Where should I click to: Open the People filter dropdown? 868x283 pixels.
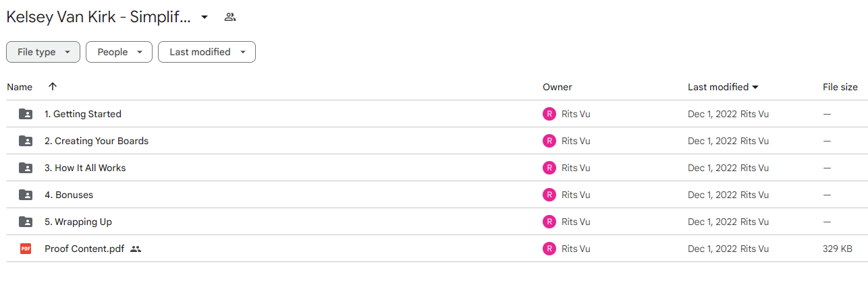(x=119, y=52)
